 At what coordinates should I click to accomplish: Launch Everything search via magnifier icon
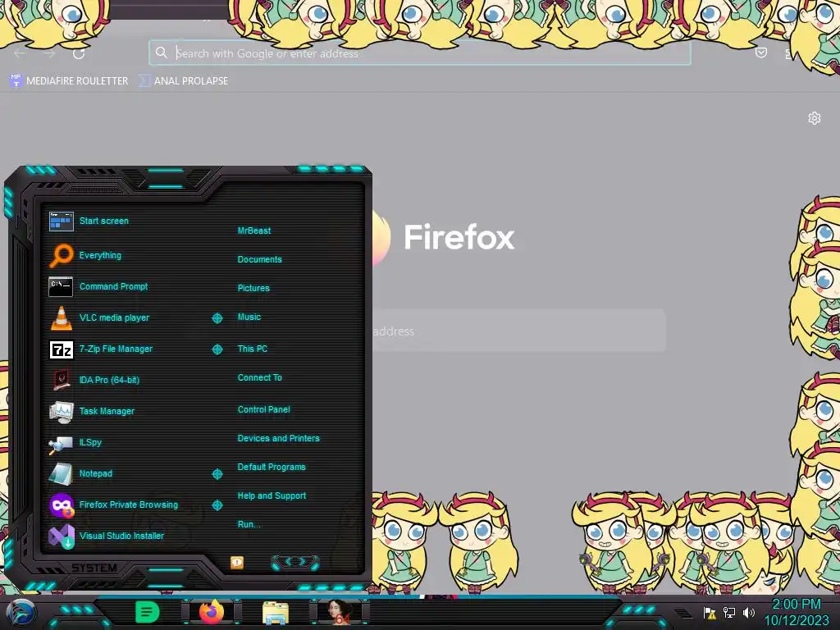[x=61, y=255]
